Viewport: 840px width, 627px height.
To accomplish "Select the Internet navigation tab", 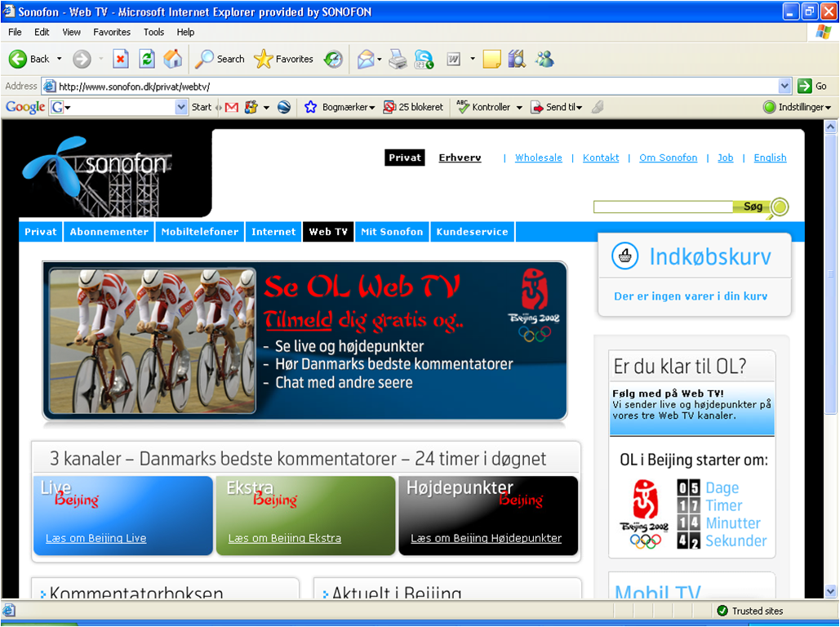I will tap(273, 232).
